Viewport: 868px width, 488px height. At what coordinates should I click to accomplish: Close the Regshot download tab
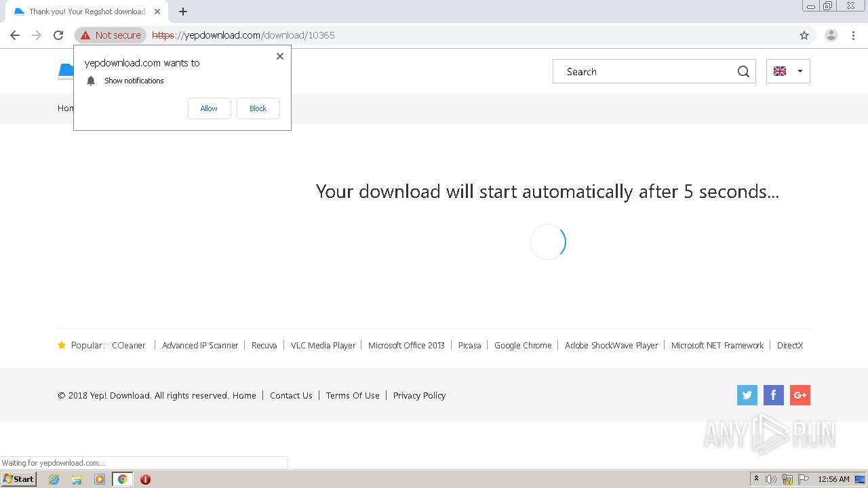point(157,12)
